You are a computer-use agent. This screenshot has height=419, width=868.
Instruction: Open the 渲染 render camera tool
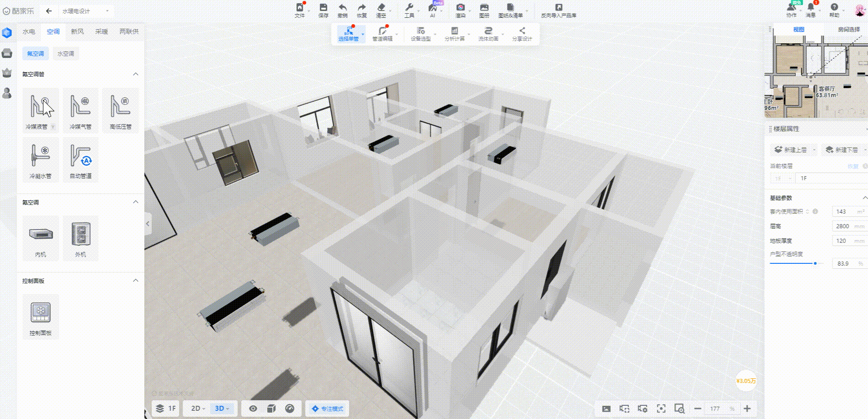[x=460, y=10]
